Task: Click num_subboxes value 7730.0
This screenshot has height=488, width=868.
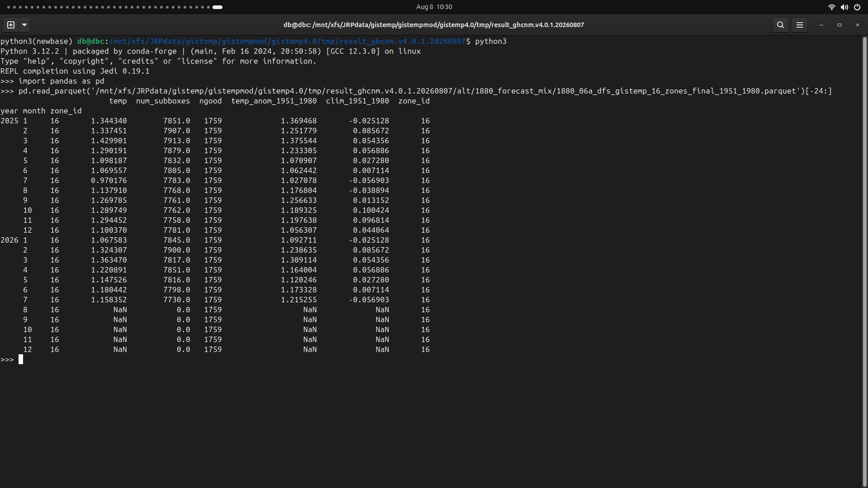Action: click(177, 300)
